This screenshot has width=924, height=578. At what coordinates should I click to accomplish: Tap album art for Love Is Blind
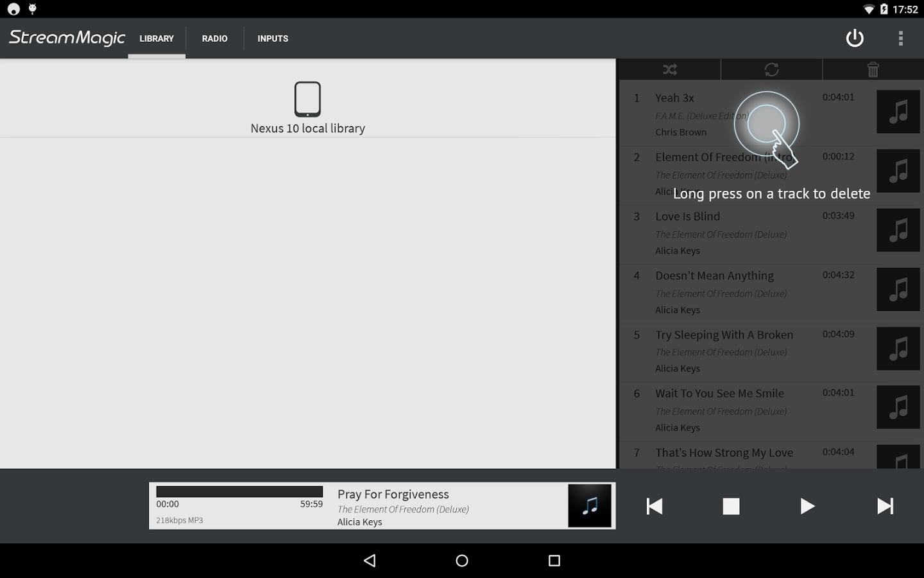click(x=898, y=230)
